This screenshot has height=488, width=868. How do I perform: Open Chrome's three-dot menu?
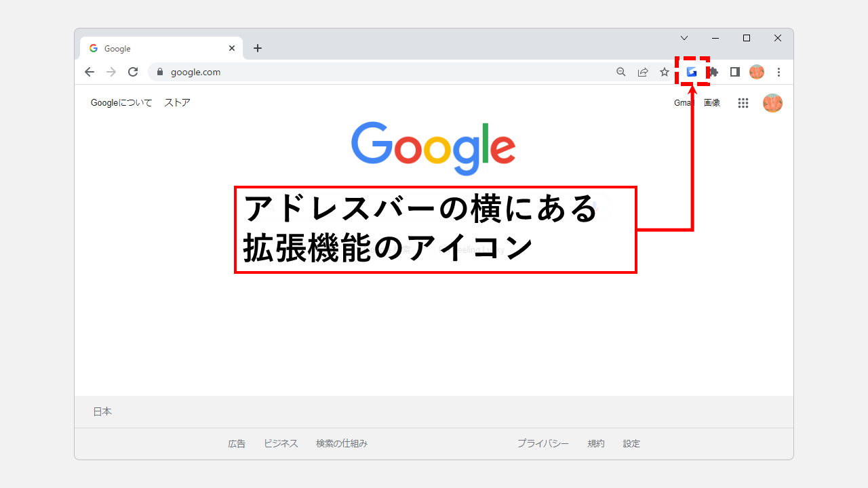click(778, 72)
